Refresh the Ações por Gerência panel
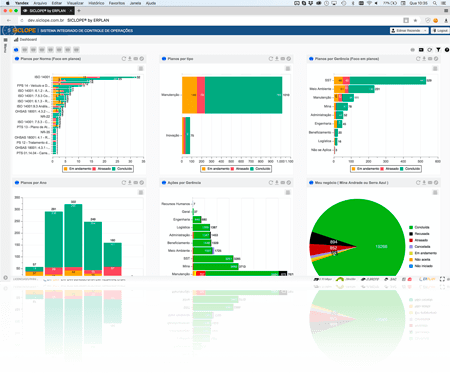Screen dimensions: 450x373 pos(271,183)
